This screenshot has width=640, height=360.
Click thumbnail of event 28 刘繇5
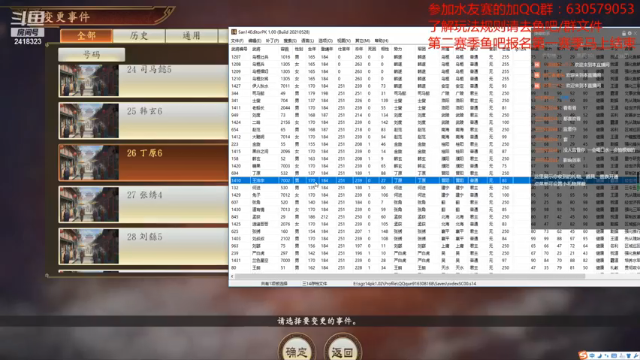[x=89, y=246]
